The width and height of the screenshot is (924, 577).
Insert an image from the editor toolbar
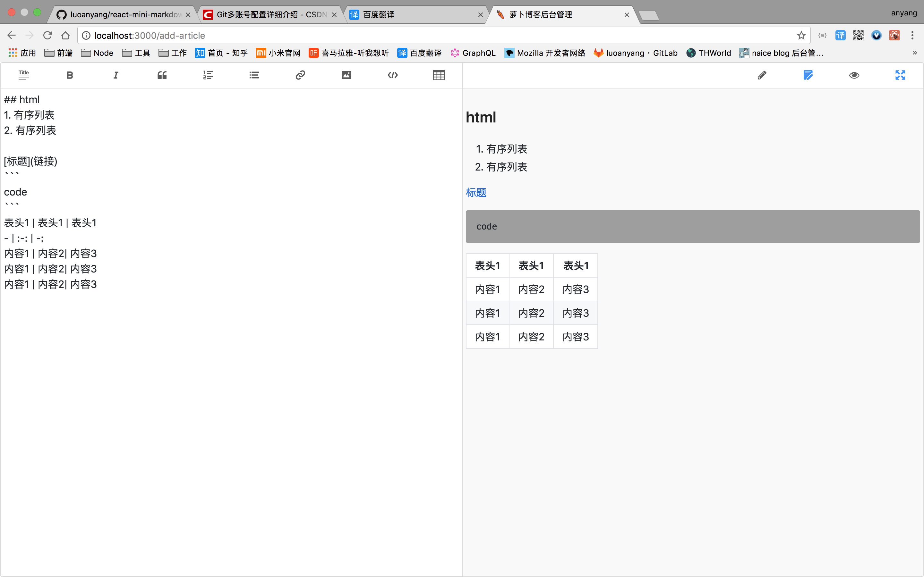[x=346, y=75]
